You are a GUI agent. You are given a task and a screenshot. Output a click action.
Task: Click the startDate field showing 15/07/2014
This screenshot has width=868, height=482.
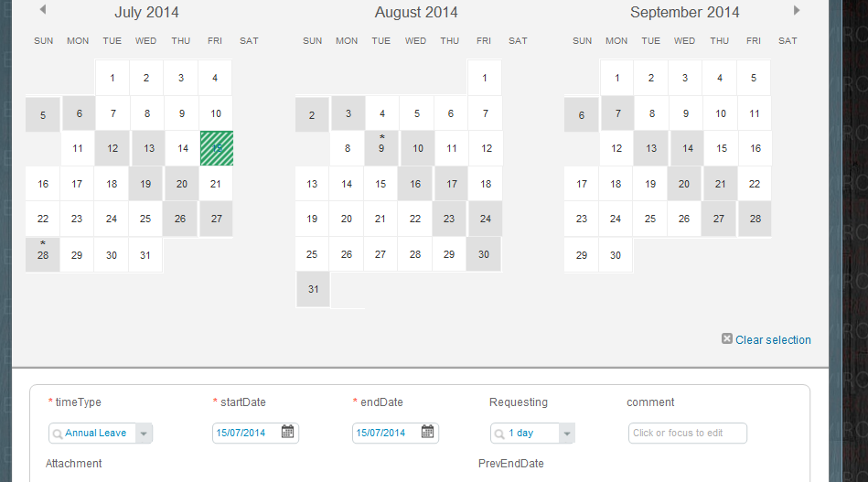[255, 433]
